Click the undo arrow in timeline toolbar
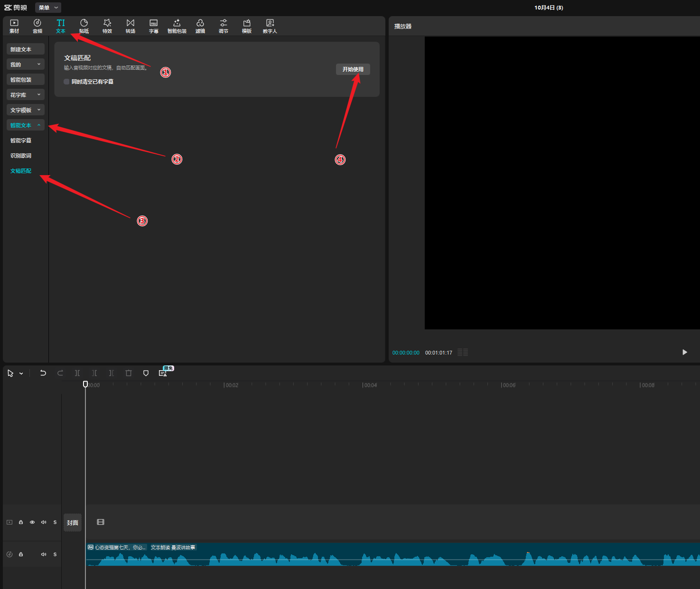The width and height of the screenshot is (700, 589). [43, 373]
